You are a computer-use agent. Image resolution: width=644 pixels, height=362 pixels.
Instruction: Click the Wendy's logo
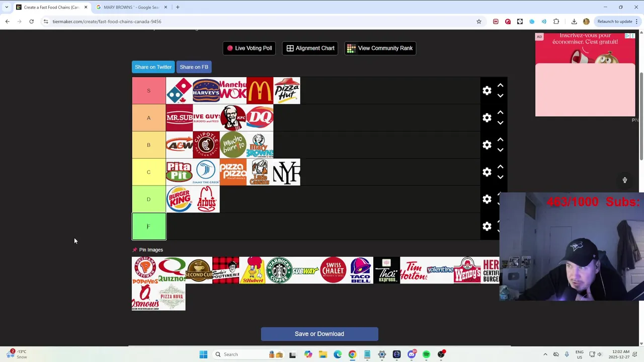tap(467, 270)
